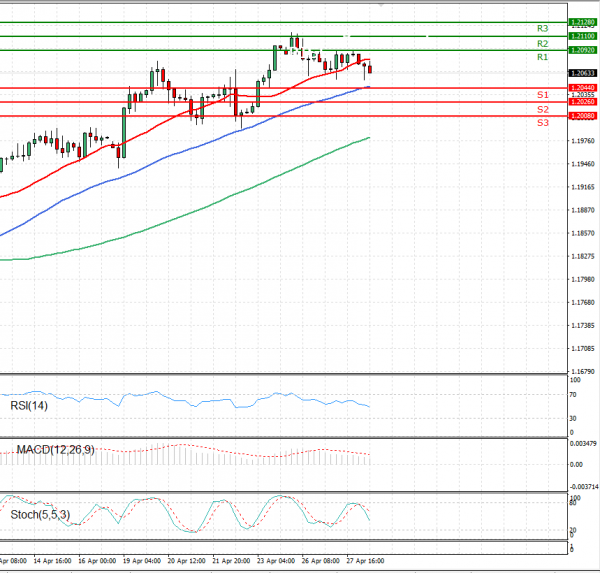This screenshot has height=573, width=600.
Task: Click the Stoch(5,5,3) indicator label
Action: click(x=40, y=514)
